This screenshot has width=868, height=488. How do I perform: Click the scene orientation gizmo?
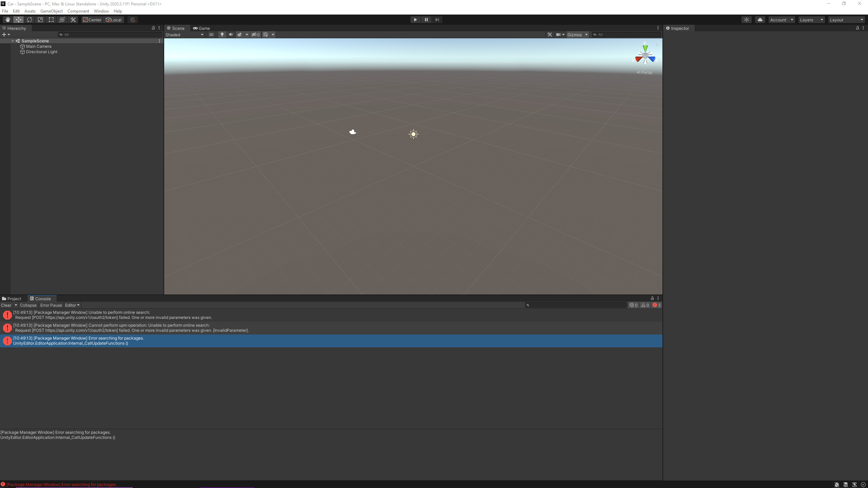(x=645, y=56)
